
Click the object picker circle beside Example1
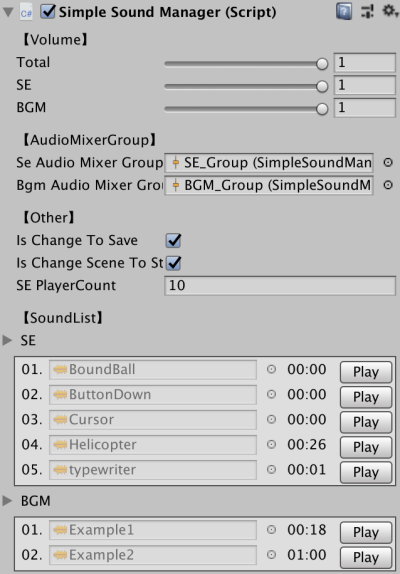271,530
